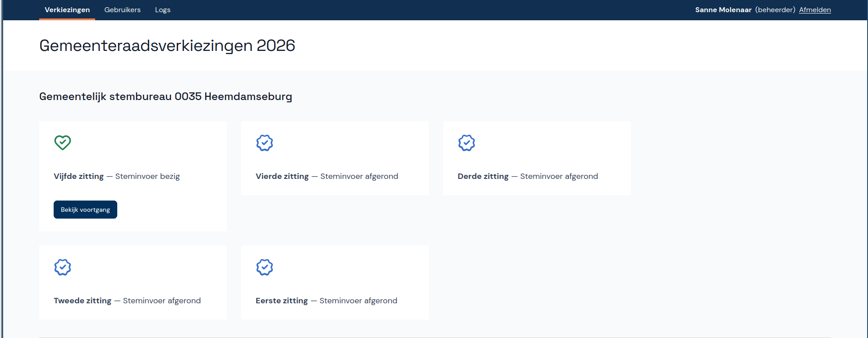868x338 pixels.
Task: Click the Steminvoer bezig status text
Action: (x=147, y=176)
